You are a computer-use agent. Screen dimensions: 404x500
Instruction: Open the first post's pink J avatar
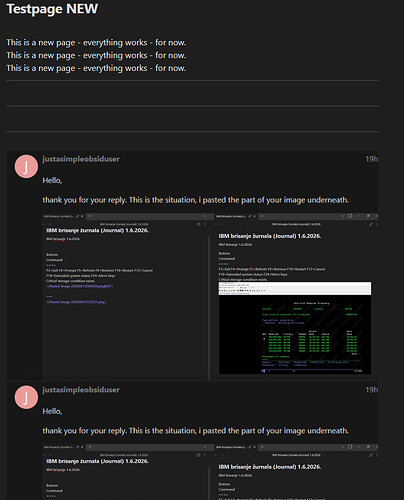pos(26,166)
